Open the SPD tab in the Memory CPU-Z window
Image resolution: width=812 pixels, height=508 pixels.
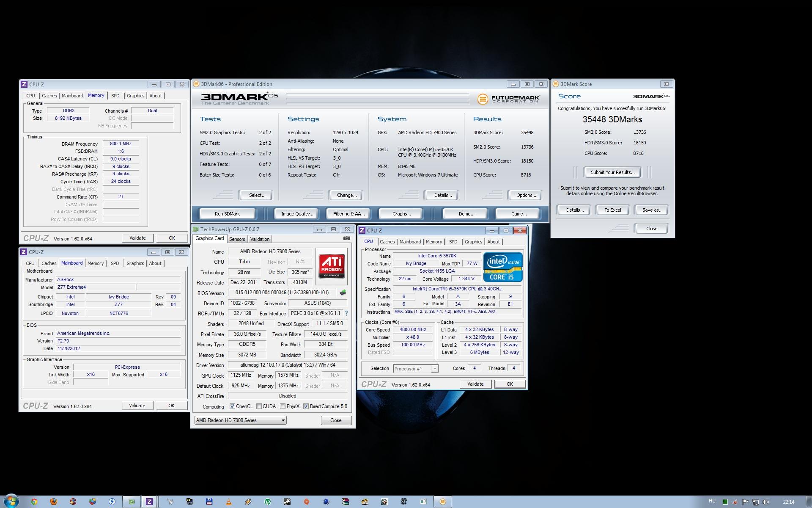click(x=115, y=96)
